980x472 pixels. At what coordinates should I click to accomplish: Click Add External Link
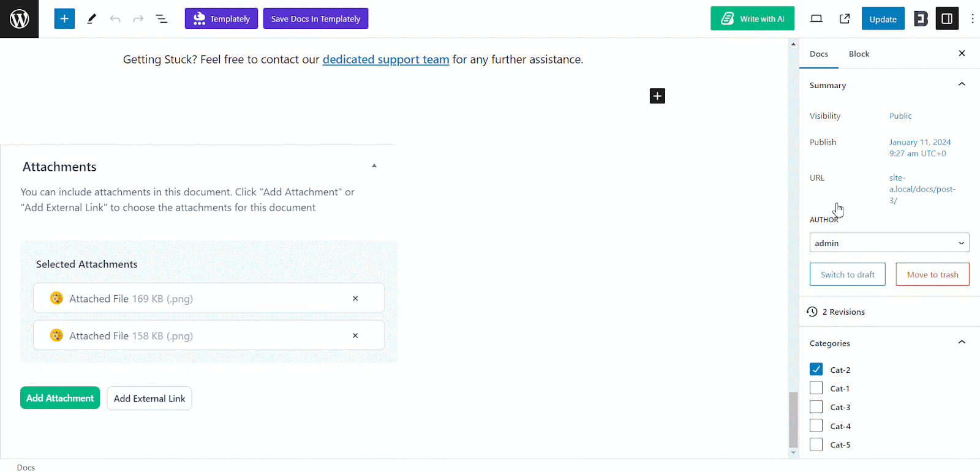pyautogui.click(x=149, y=399)
